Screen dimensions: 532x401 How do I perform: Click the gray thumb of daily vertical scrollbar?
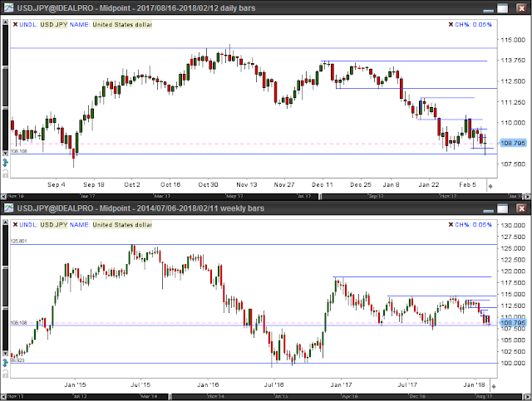pos(5,87)
